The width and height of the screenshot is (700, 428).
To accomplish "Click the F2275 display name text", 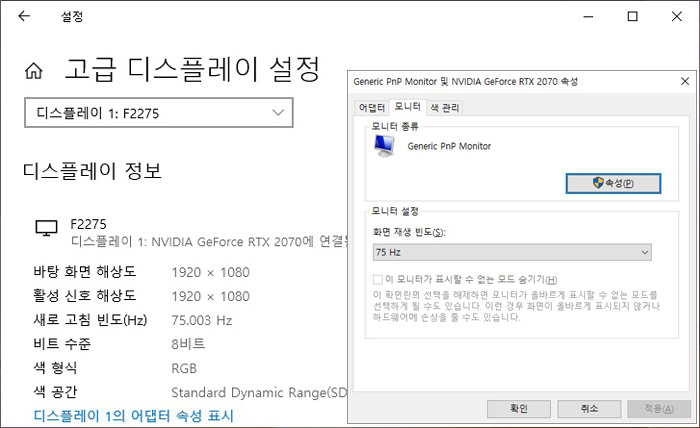I will coord(88,224).
